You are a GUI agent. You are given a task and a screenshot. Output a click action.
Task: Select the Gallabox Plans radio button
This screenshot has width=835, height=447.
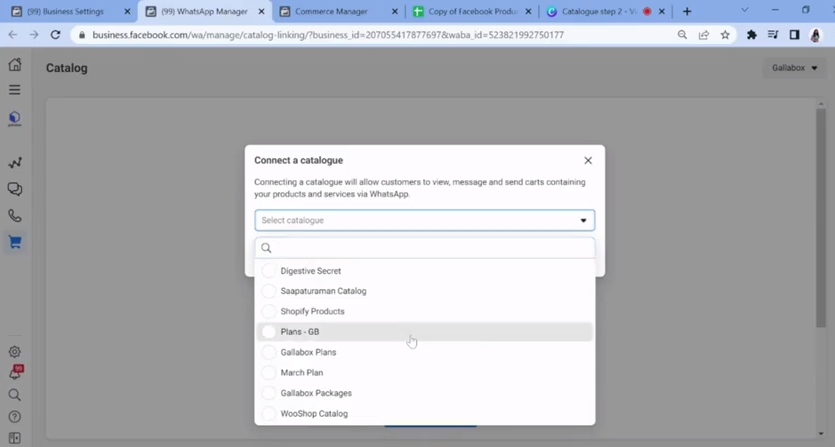(x=269, y=352)
